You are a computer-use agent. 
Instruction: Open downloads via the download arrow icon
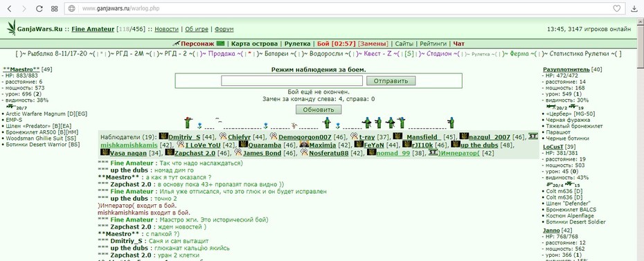point(634,8)
